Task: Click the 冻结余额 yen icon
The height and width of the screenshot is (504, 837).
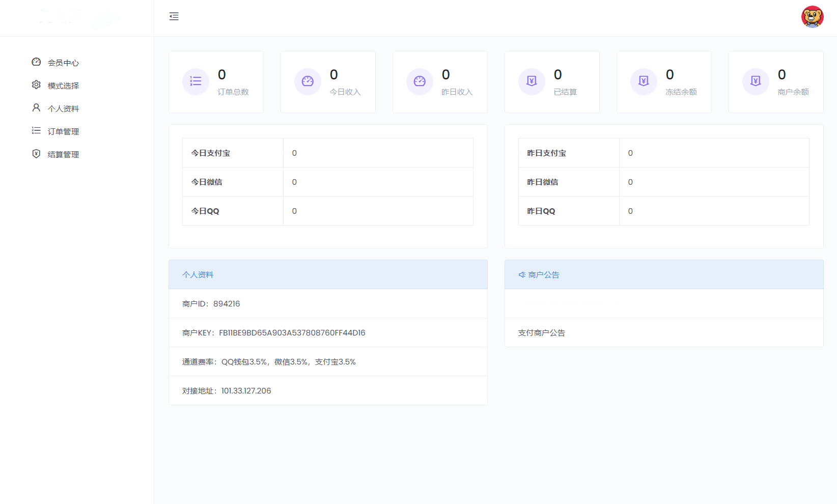Action: 644,81
